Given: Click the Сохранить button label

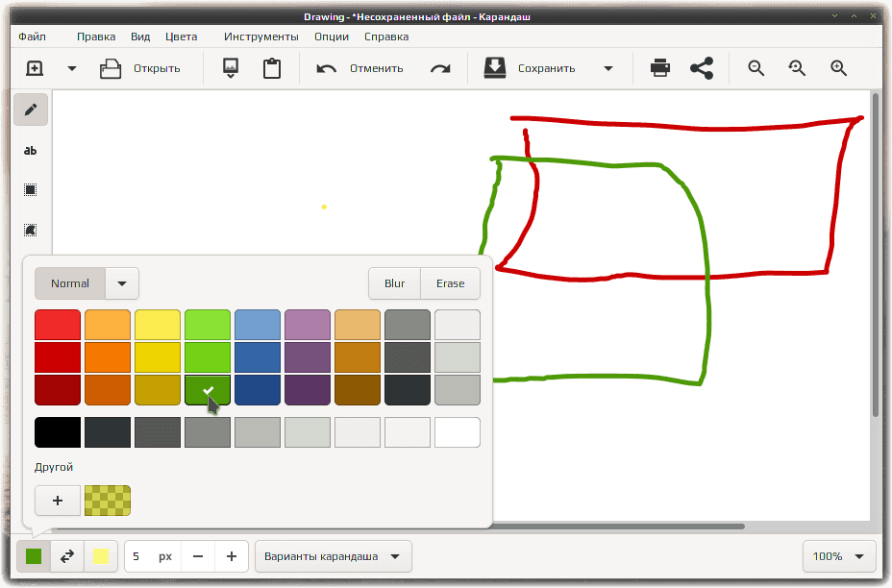Looking at the screenshot, I should point(547,68).
